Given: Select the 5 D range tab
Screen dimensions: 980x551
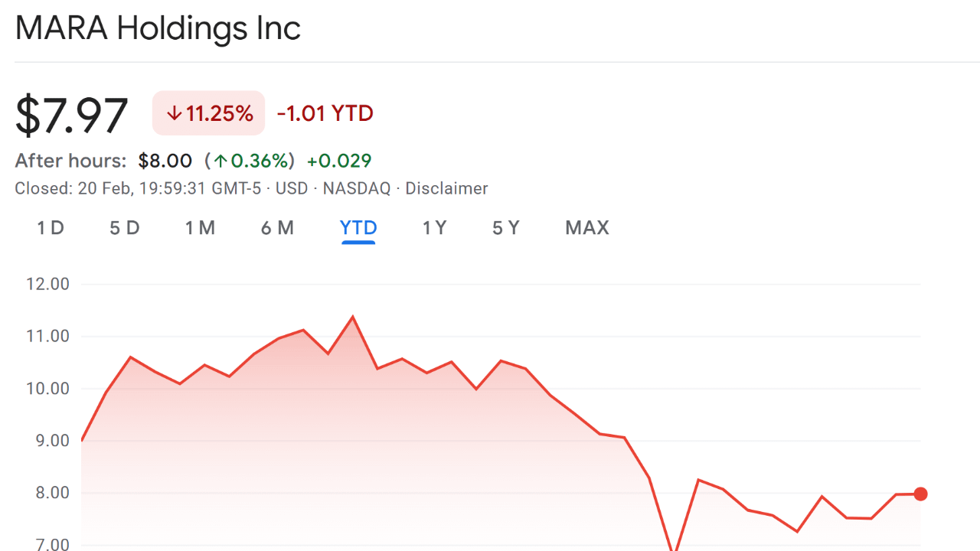Looking at the screenshot, I should (125, 228).
